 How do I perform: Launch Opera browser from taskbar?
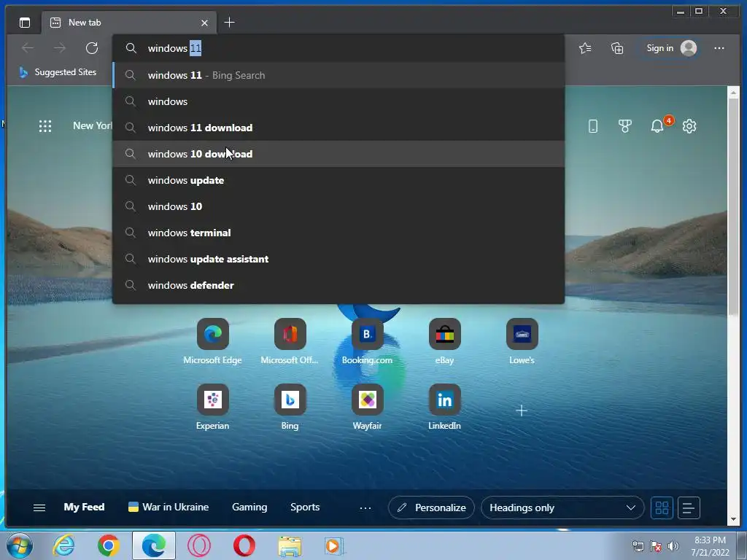[x=244, y=545]
